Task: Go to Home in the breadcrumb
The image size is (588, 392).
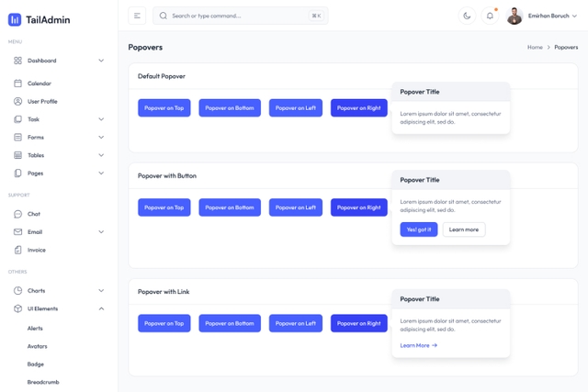Action: [x=535, y=47]
